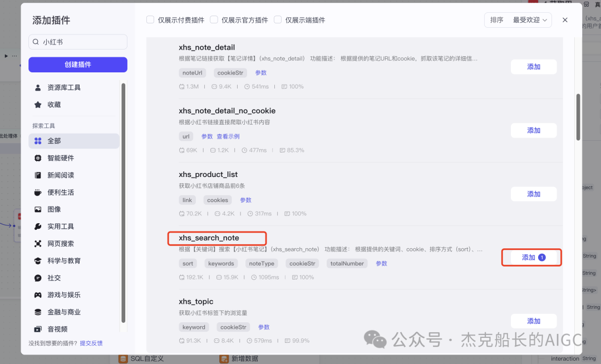Click the 智能硬件 chip icon
This screenshot has height=364, width=601.
(x=38, y=158)
